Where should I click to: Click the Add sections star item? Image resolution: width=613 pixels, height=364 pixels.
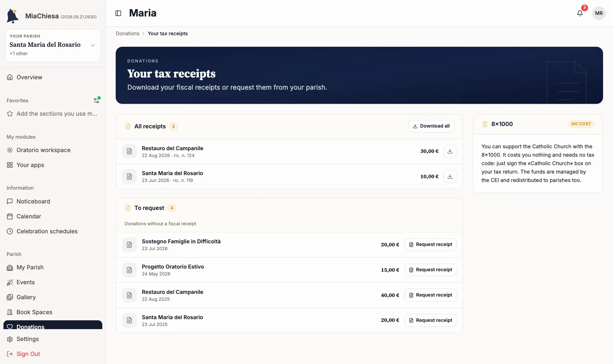pos(53,114)
